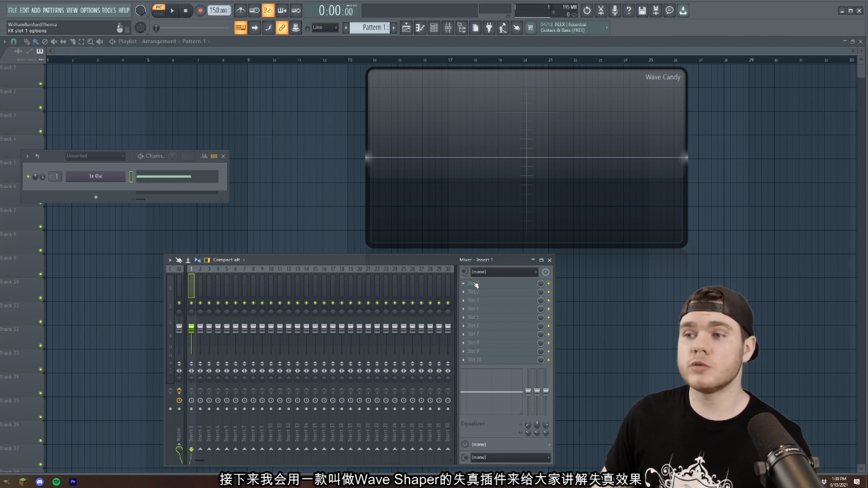The image size is (868, 488).
Task: Open the microphone one-click recording icon
Action: 614,11
